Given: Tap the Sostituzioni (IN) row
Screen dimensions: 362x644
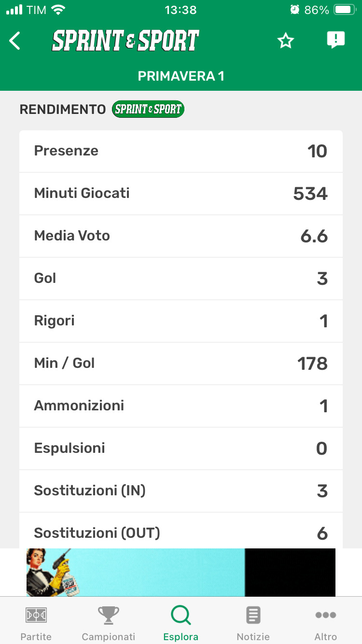Looking at the screenshot, I should click(x=181, y=491).
